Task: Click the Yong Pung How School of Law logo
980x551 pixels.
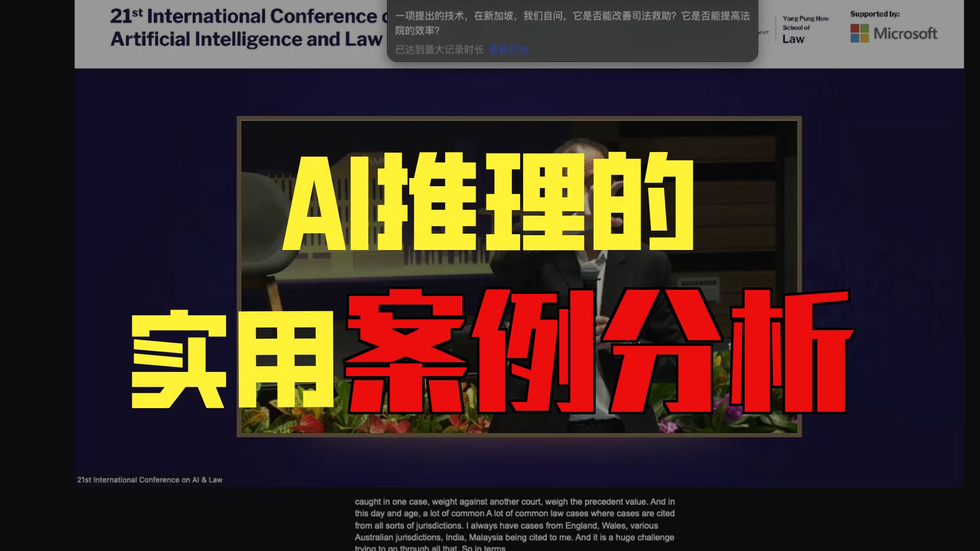Action: click(805, 29)
